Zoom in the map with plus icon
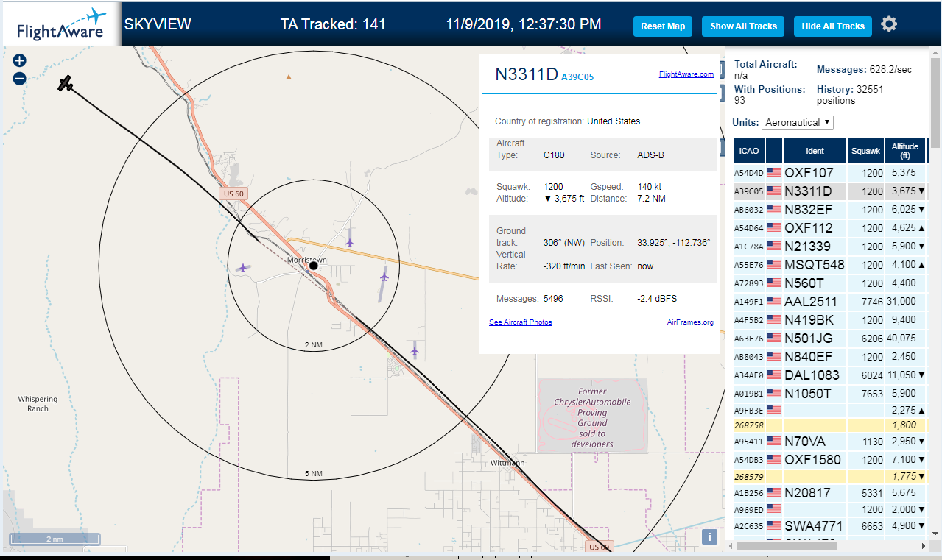Screen dimensions: 942x560 pyautogui.click(x=20, y=61)
